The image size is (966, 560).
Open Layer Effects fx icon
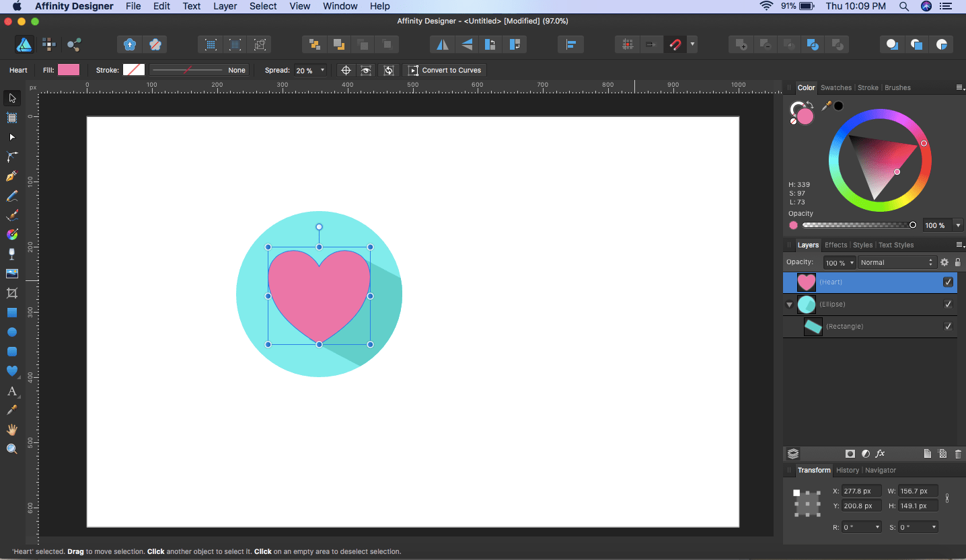880,454
